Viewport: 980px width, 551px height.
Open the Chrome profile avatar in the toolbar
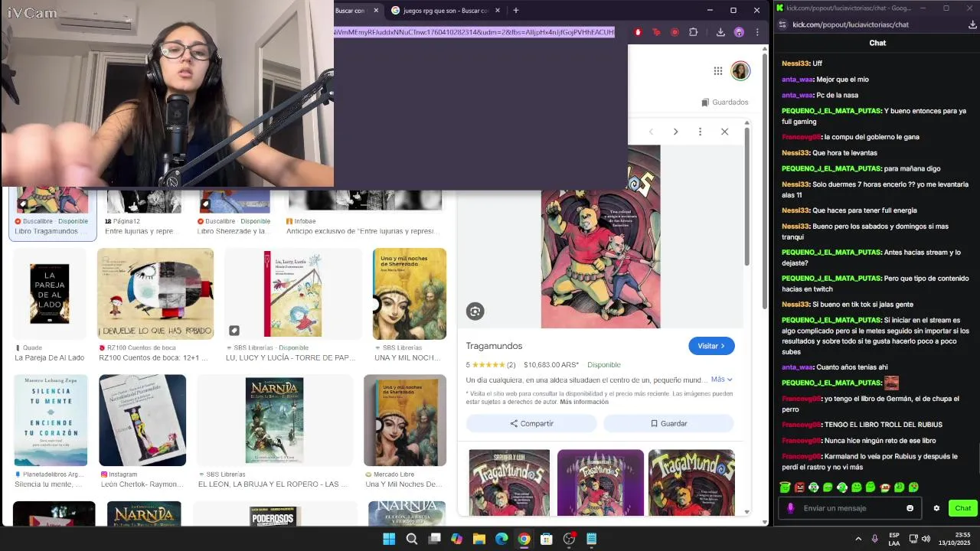coord(739,32)
